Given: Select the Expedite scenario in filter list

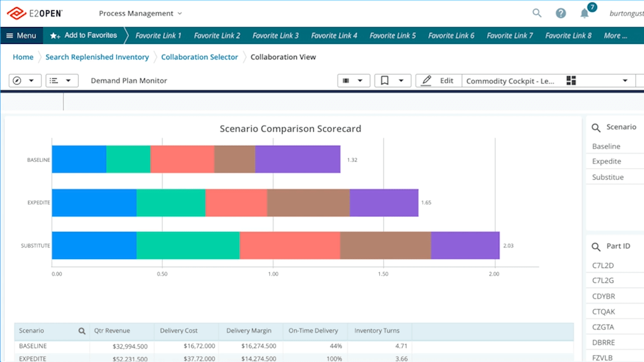Looking at the screenshot, I should [x=606, y=161].
